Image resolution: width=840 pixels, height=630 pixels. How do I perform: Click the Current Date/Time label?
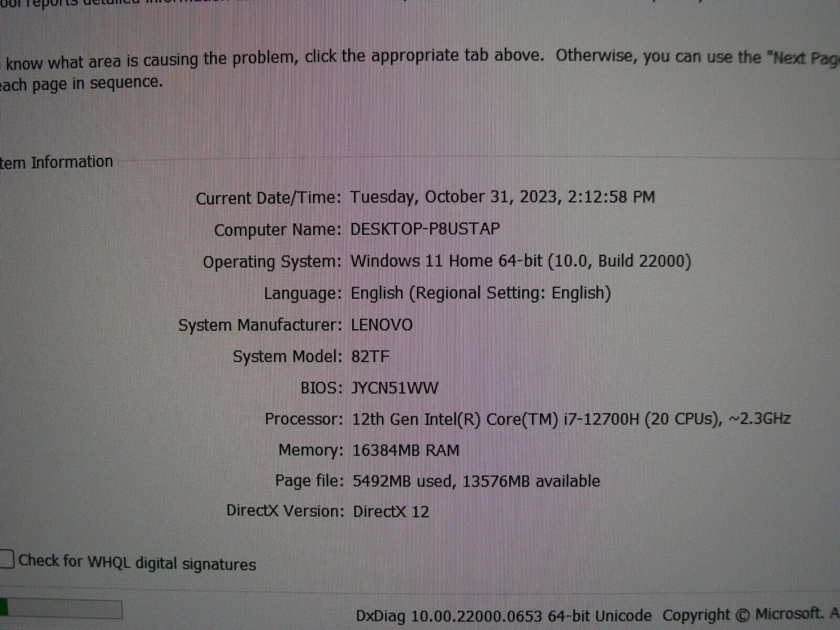tap(268, 198)
